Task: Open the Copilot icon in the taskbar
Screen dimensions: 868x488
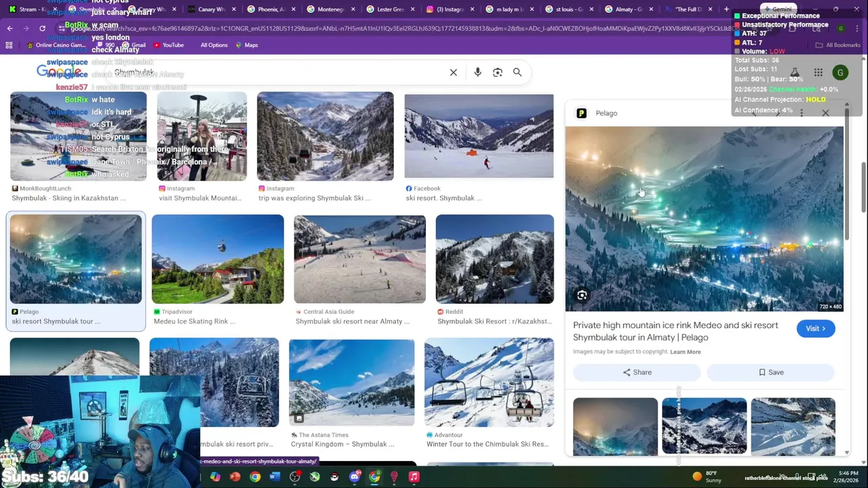Action: (x=215, y=477)
